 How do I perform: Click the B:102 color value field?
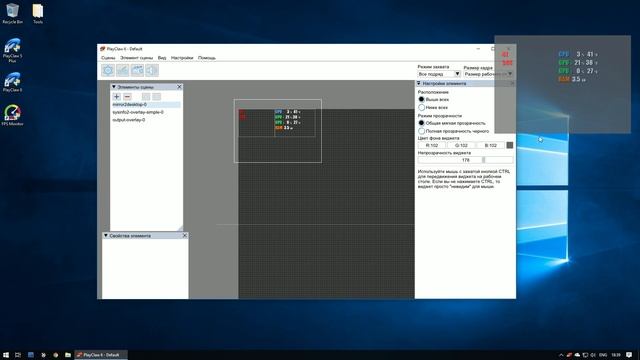(491, 145)
